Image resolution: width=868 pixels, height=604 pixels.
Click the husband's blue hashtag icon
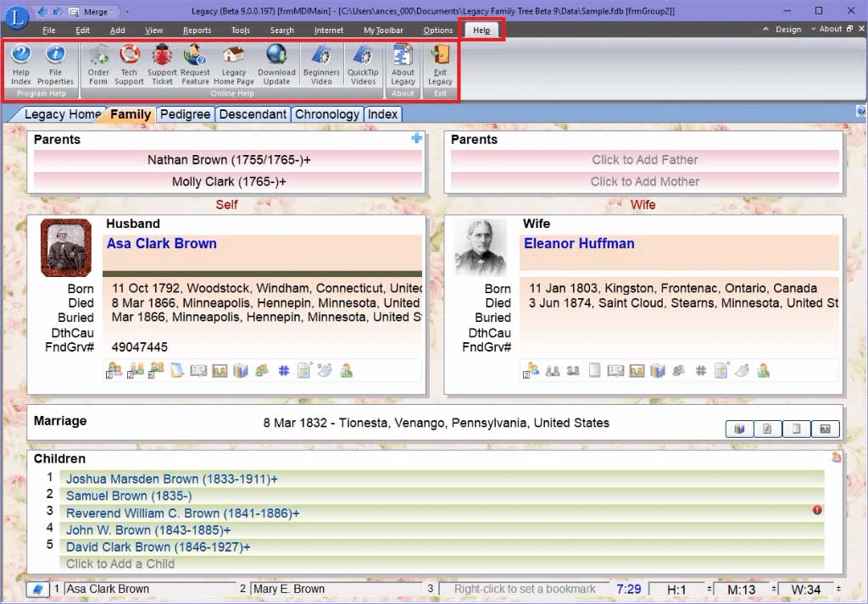(x=283, y=370)
